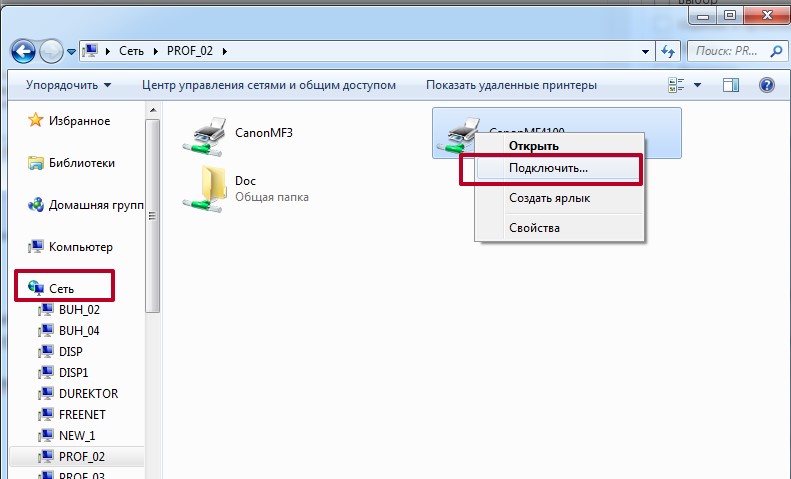Open the Help question mark icon
Viewport: 791px width, 479px height.
tap(767, 85)
